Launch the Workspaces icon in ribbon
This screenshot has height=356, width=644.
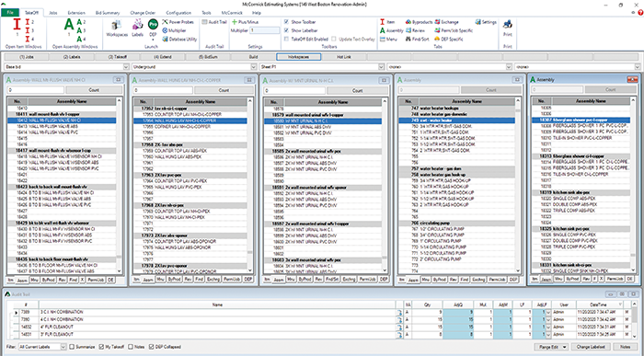117,29
